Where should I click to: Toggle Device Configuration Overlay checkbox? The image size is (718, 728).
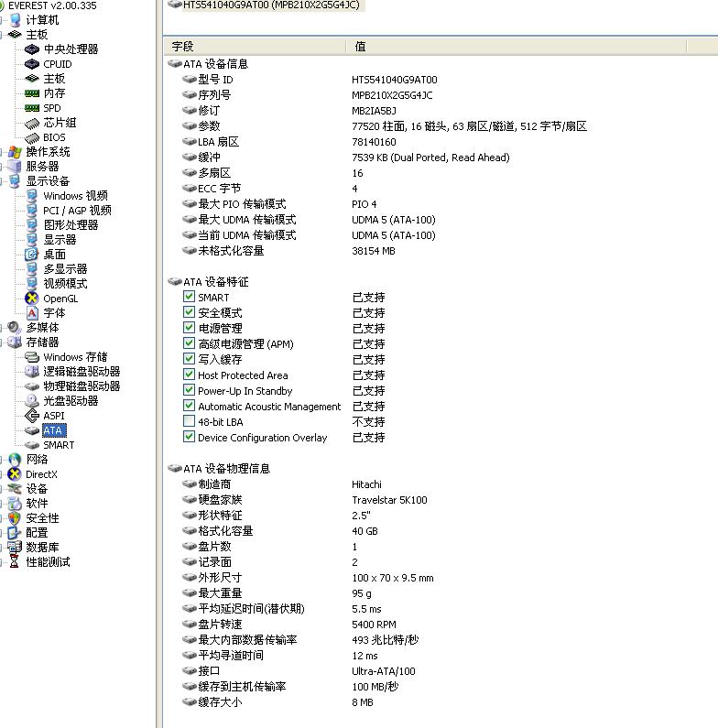pos(189,437)
